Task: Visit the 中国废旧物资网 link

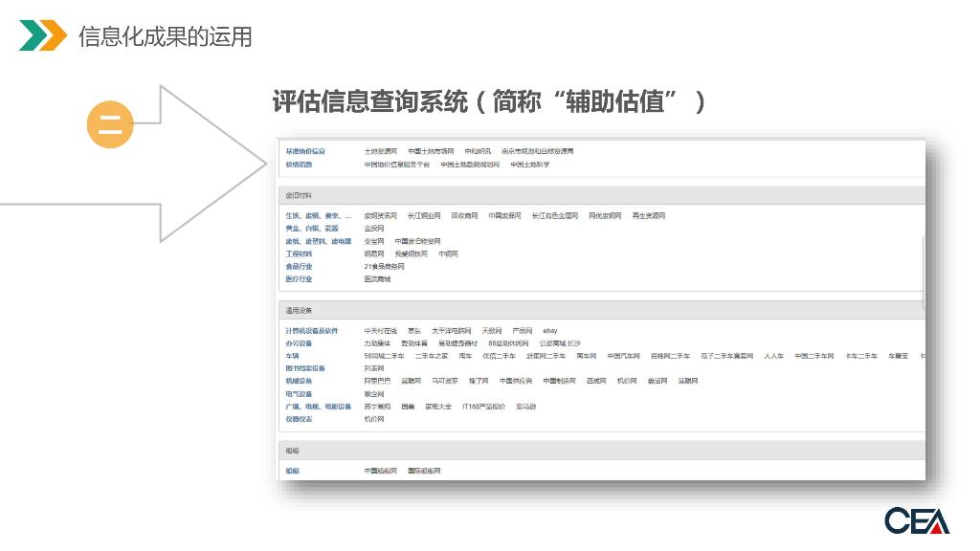Action: 417,241
